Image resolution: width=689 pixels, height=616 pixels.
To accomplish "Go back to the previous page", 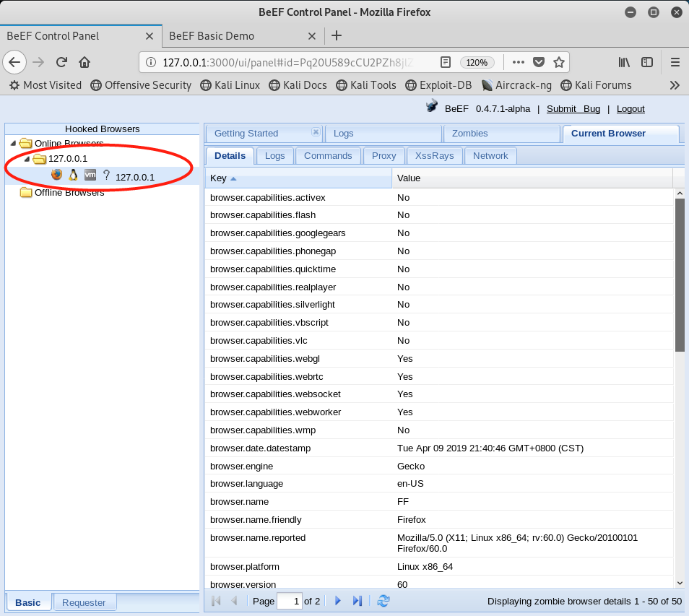I will coord(14,62).
